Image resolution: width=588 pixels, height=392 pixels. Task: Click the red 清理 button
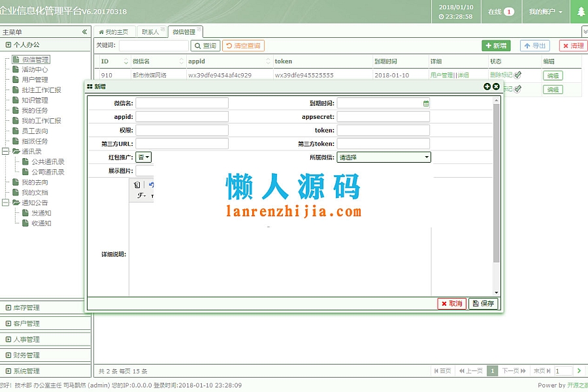(574, 46)
